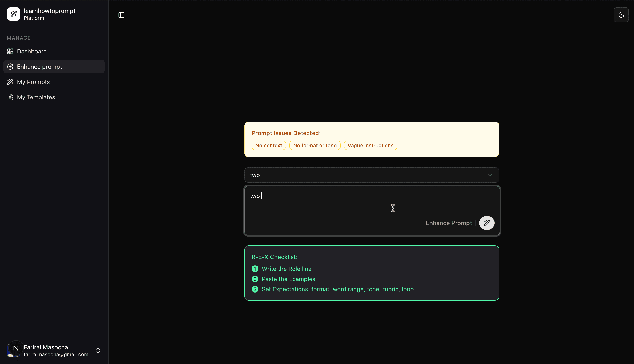The height and width of the screenshot is (364, 634).
Task: Go to My Templates page
Action: [36, 97]
